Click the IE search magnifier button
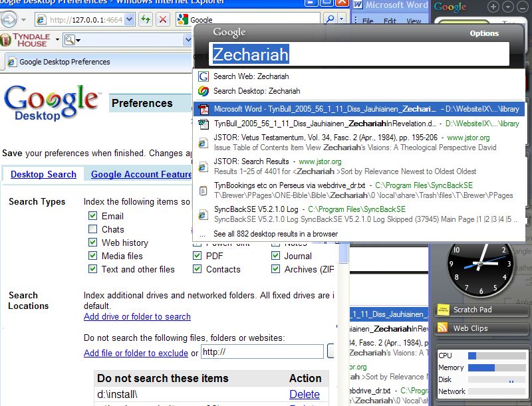Image resolution: width=532 pixels, height=406 pixels. pyautogui.click(x=330, y=19)
